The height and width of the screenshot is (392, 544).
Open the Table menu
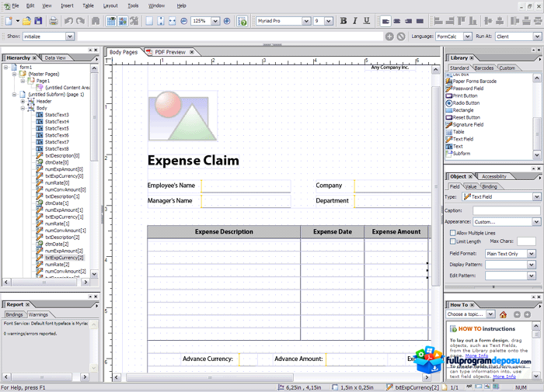pyautogui.click(x=88, y=6)
